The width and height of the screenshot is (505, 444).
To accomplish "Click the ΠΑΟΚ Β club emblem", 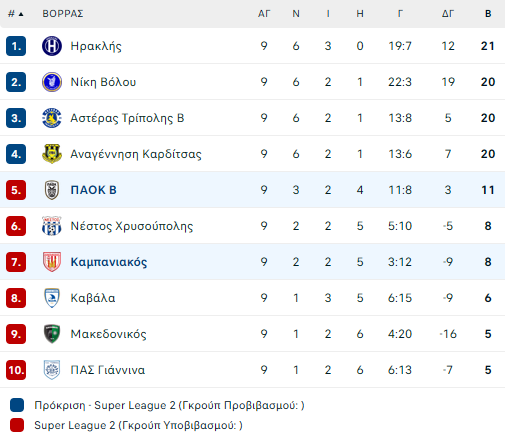I will coord(52,190).
